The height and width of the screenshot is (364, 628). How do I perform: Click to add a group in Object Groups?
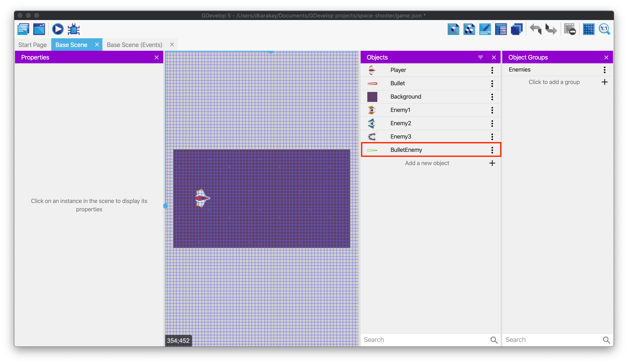[x=554, y=82]
